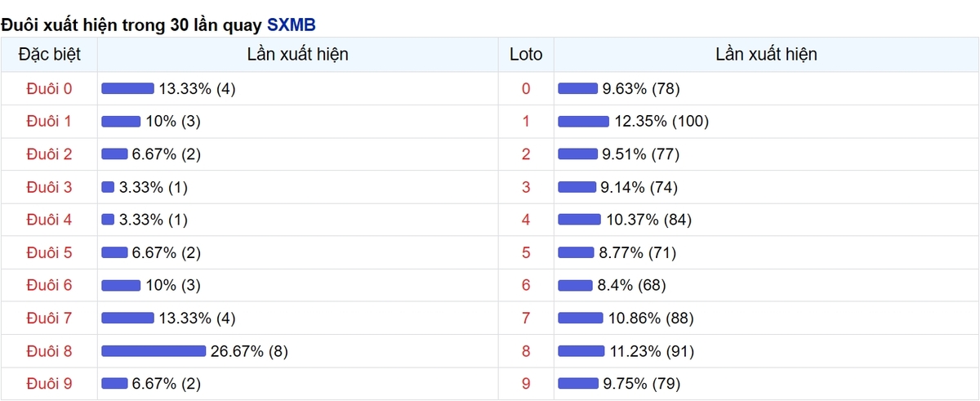Click the left Lần xuất hiện column header
The height and width of the screenshot is (401, 980).
click(297, 55)
